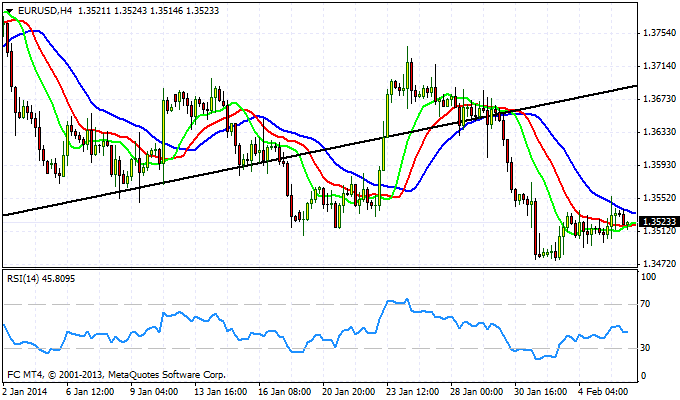
Task: Click price scale label 1.36730
Action: point(660,99)
